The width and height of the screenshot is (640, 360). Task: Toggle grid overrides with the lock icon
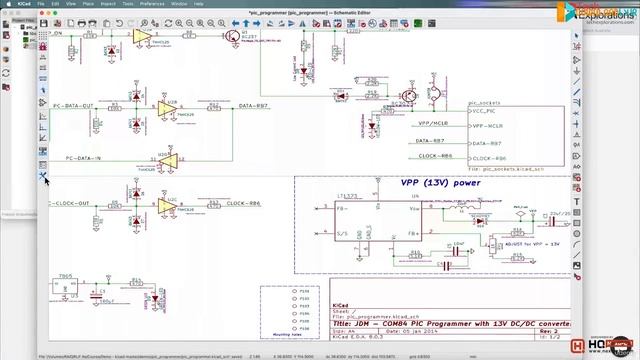coord(43,47)
